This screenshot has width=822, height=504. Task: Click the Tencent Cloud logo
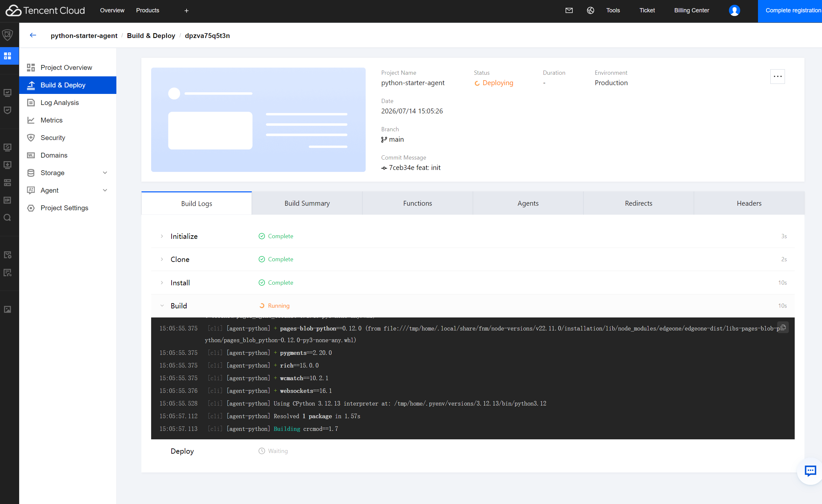click(x=46, y=10)
